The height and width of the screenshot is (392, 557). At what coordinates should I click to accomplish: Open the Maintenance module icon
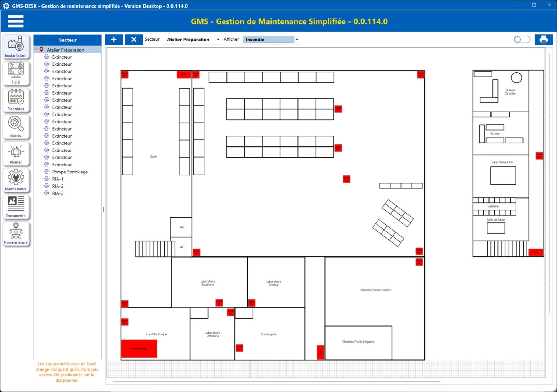coord(16,180)
